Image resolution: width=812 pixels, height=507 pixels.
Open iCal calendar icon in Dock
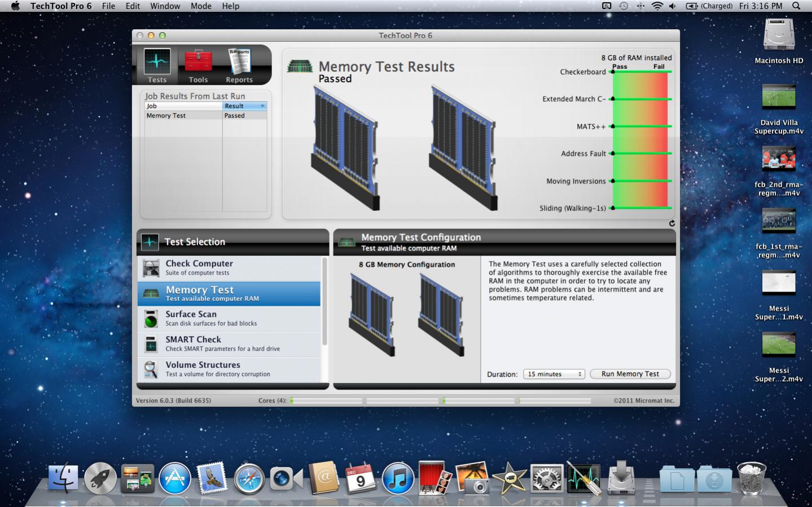tap(361, 478)
